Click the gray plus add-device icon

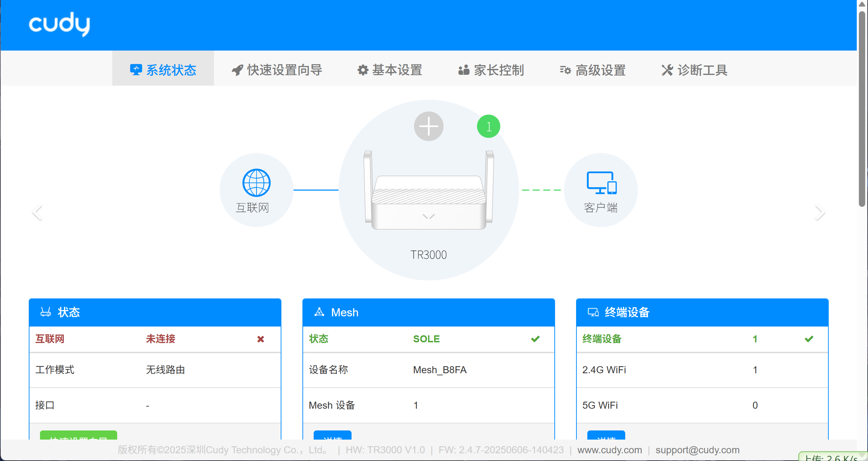coord(428,126)
